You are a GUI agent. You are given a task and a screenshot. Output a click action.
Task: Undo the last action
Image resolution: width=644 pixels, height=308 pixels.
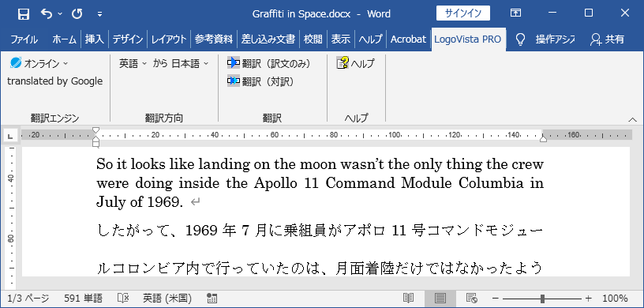click(47, 14)
